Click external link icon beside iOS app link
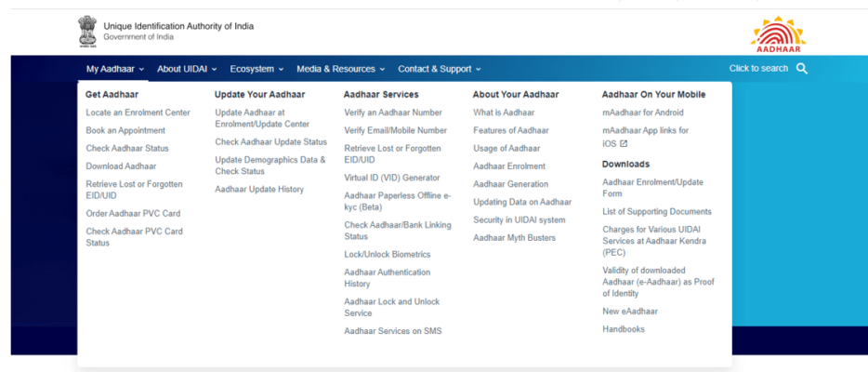The width and height of the screenshot is (868, 372). point(624,144)
